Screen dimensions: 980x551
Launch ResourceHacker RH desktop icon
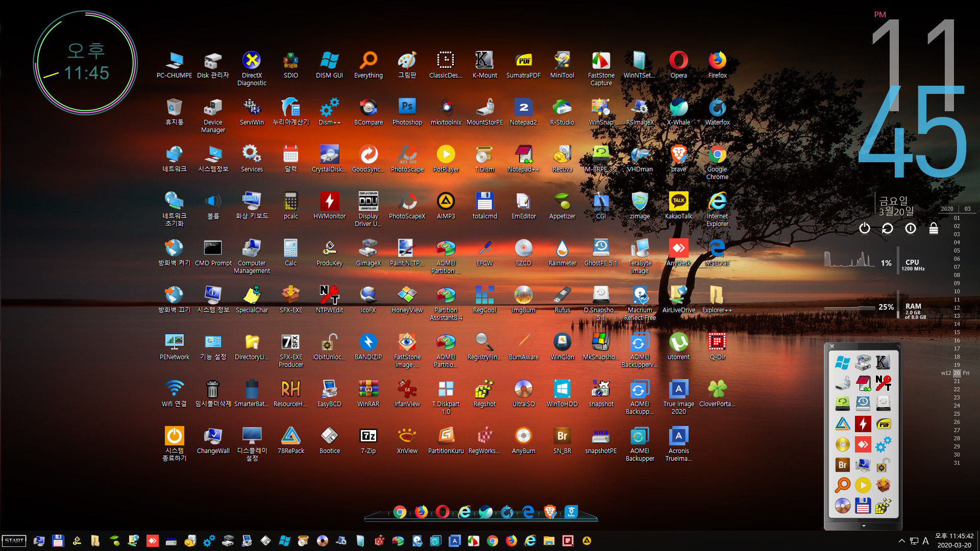coord(290,393)
